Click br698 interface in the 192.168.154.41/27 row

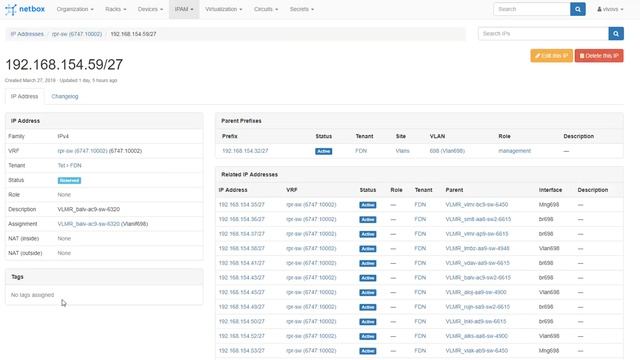click(546, 263)
